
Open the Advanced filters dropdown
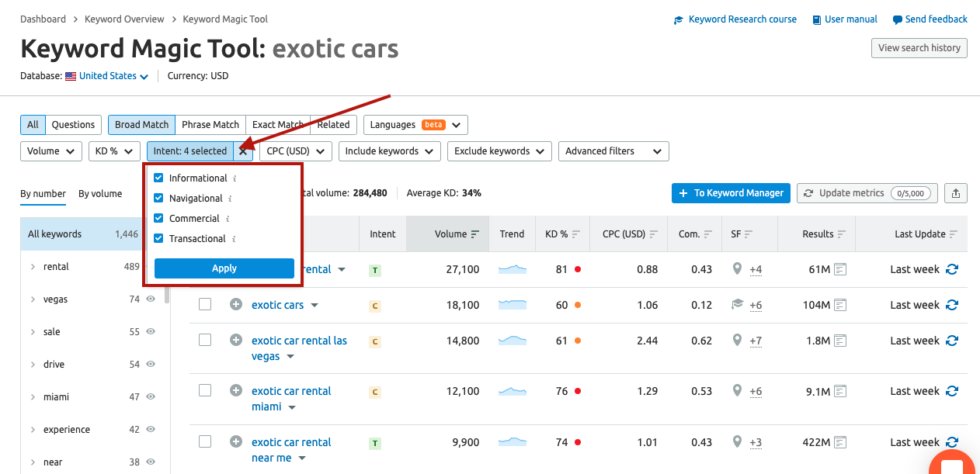(x=613, y=151)
